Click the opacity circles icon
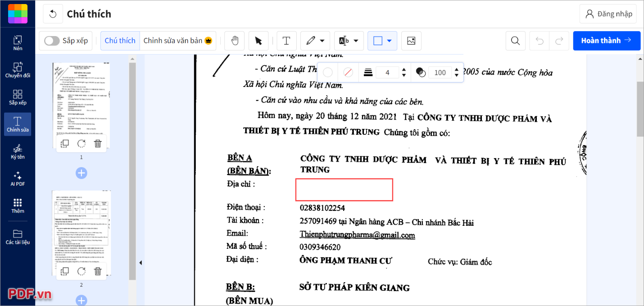 420,72
